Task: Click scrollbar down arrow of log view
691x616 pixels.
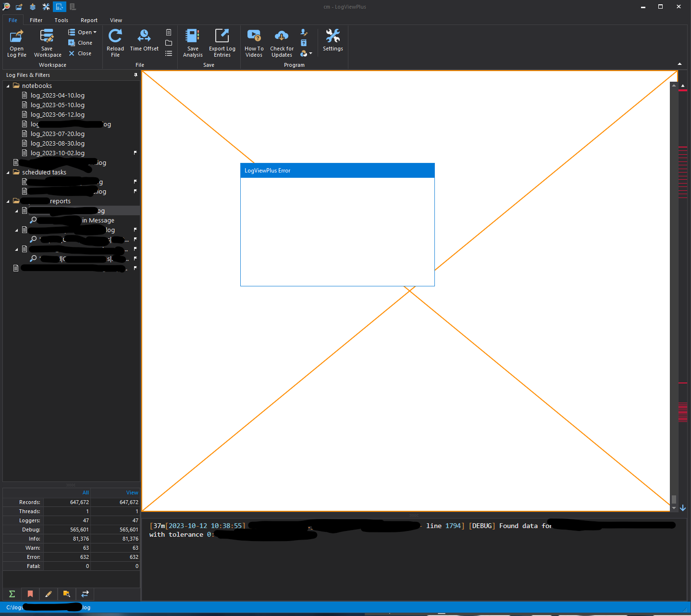Action: 674,508
